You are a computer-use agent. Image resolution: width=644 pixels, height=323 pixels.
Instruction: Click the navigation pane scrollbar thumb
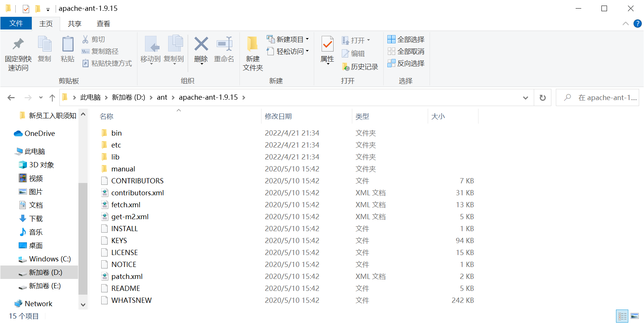pos(83,239)
